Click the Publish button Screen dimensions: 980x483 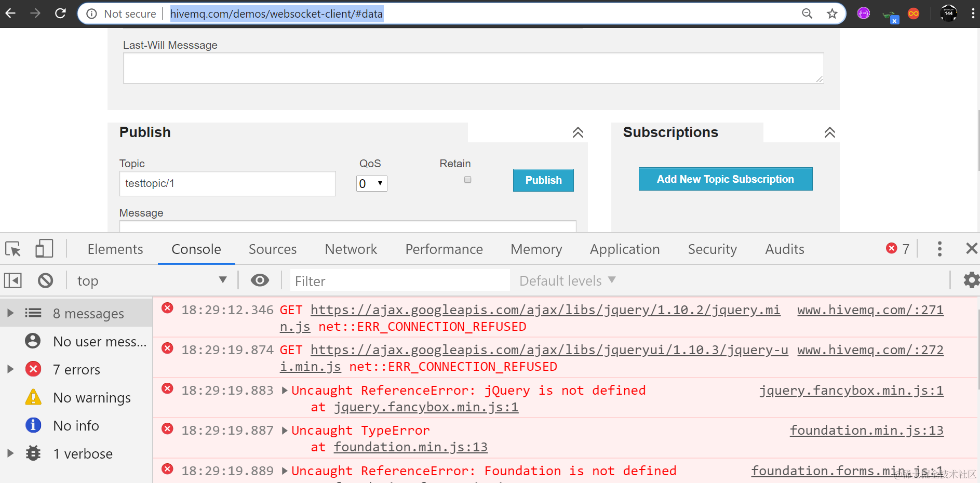coord(543,180)
